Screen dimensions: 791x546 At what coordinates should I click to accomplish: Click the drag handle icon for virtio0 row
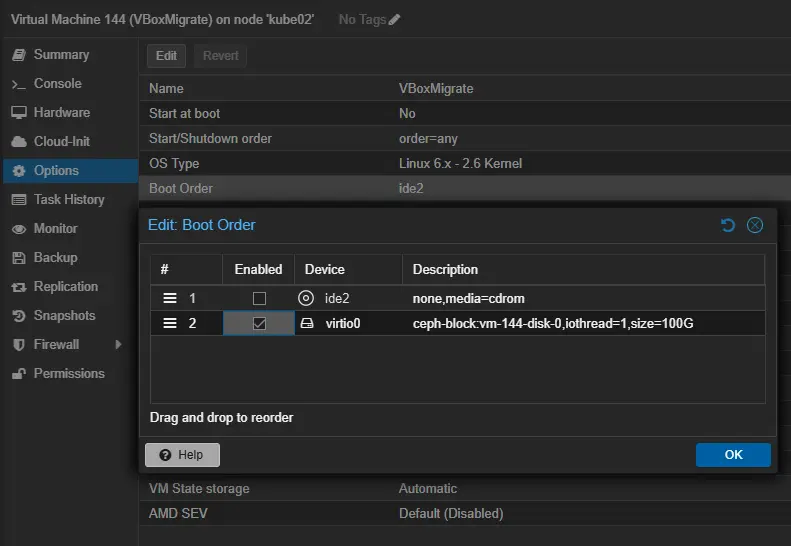point(170,323)
